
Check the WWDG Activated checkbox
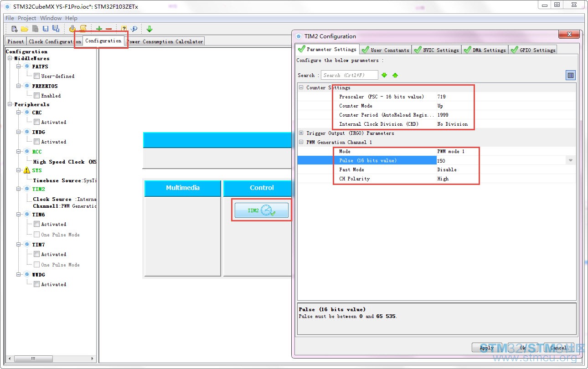coord(36,284)
